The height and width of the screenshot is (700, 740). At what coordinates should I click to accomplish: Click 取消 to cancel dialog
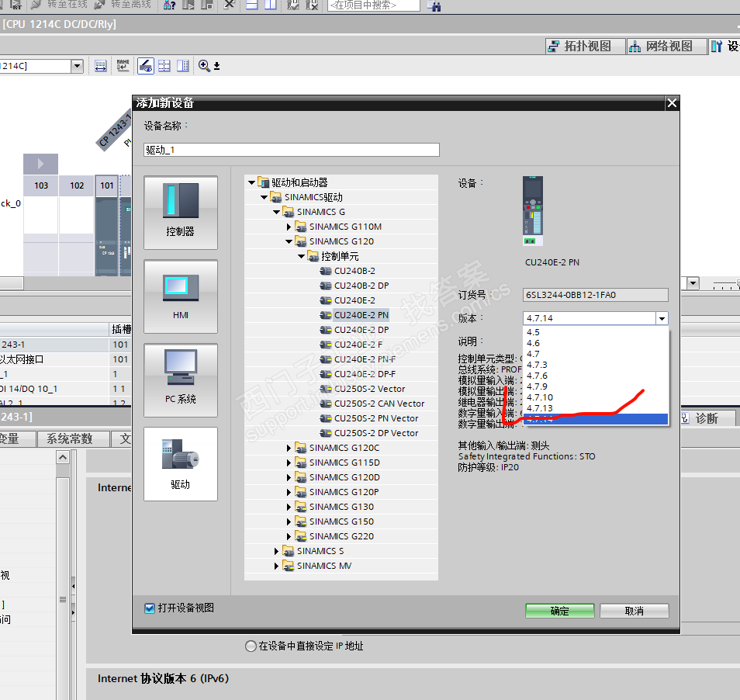point(635,611)
